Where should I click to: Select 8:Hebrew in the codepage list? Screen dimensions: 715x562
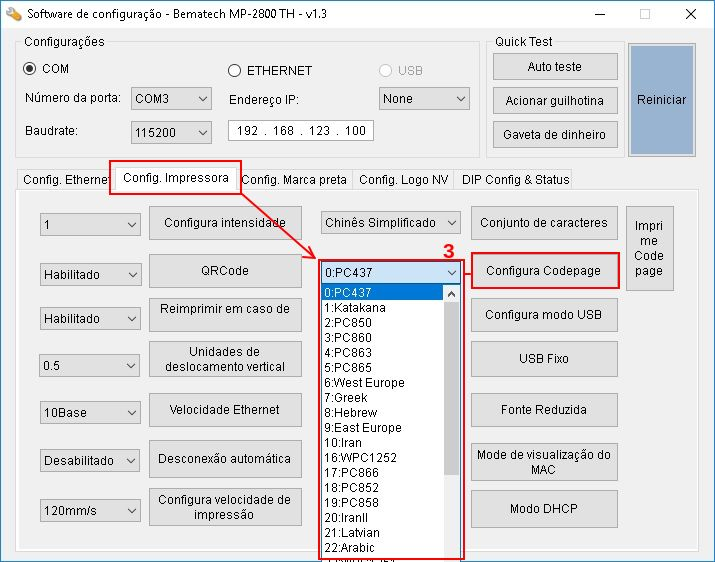point(383,413)
